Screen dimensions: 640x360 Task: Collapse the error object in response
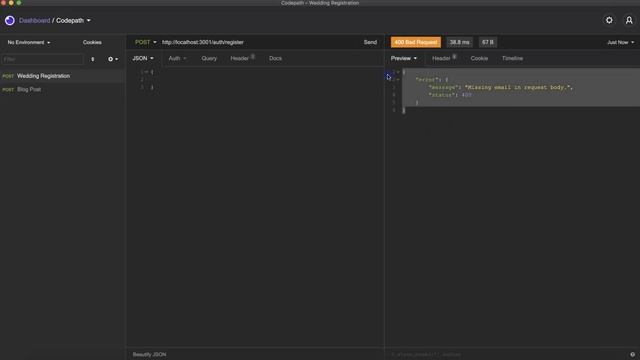(398, 80)
